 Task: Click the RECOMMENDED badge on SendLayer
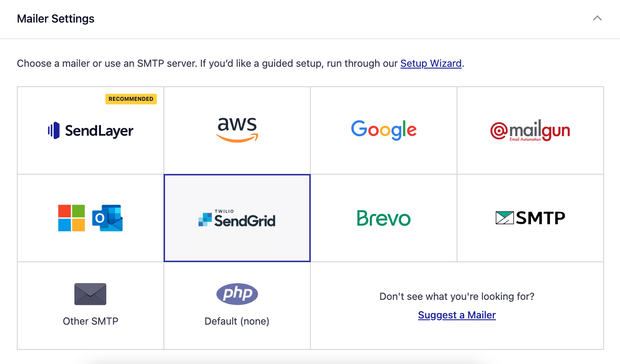[x=131, y=99]
